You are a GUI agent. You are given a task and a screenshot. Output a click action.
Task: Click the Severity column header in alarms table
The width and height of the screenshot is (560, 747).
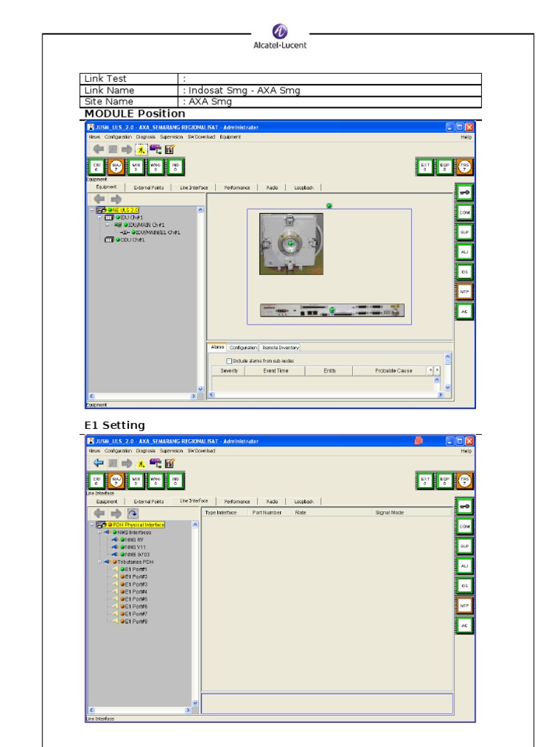[x=228, y=371]
